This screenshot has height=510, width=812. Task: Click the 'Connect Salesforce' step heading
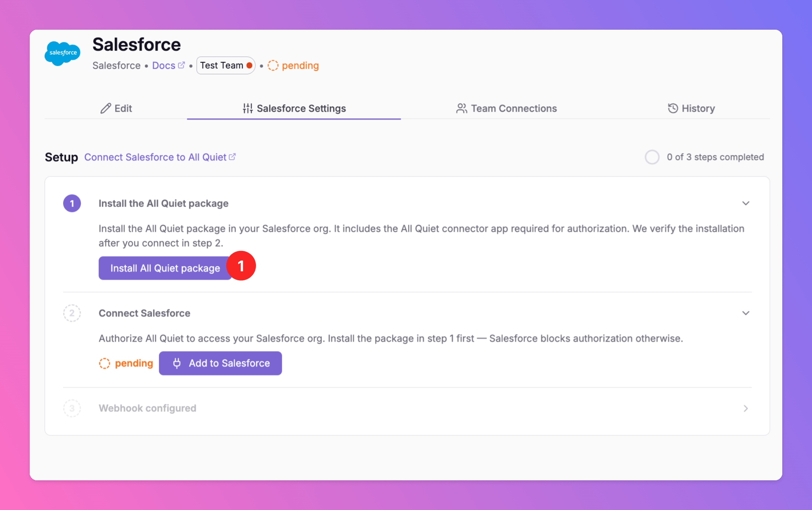(x=144, y=313)
